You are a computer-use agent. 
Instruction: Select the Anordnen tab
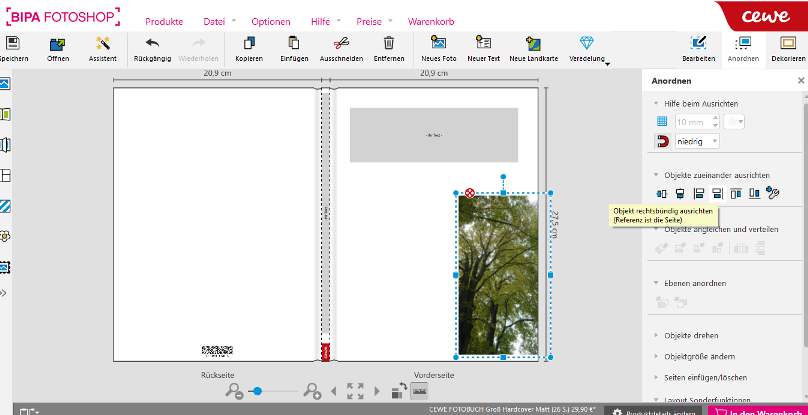pos(744,49)
